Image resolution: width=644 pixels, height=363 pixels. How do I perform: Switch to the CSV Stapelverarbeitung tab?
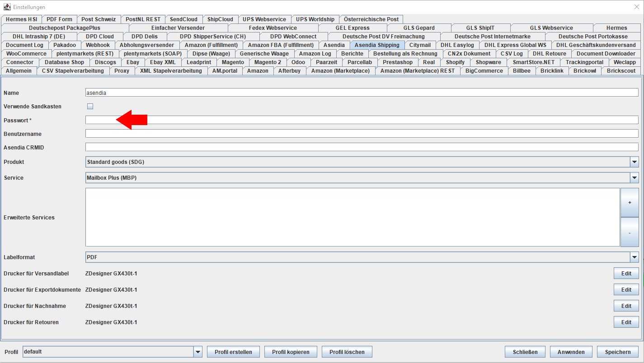(73, 71)
